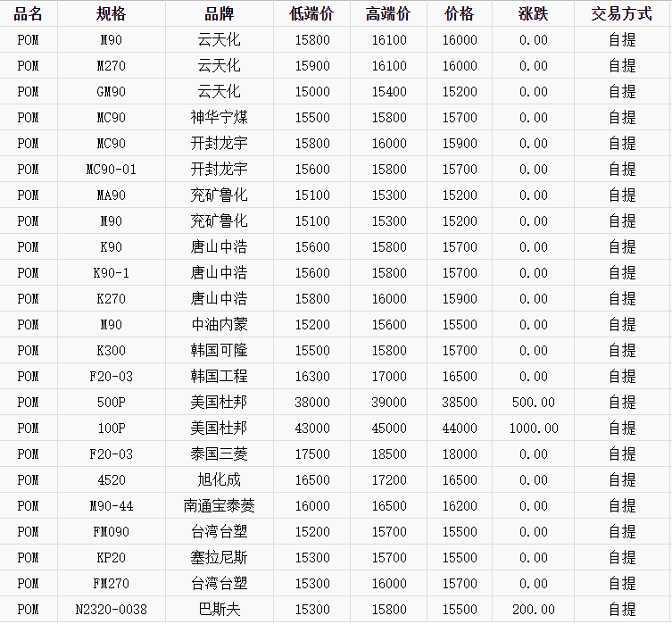
Task: Select the K300 specification cell
Action: point(111,351)
